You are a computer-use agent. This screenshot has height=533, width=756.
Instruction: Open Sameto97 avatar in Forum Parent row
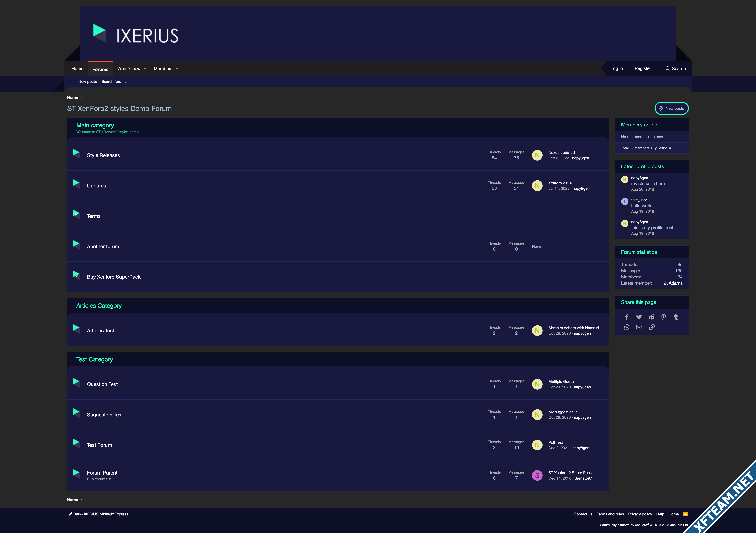[537, 475]
